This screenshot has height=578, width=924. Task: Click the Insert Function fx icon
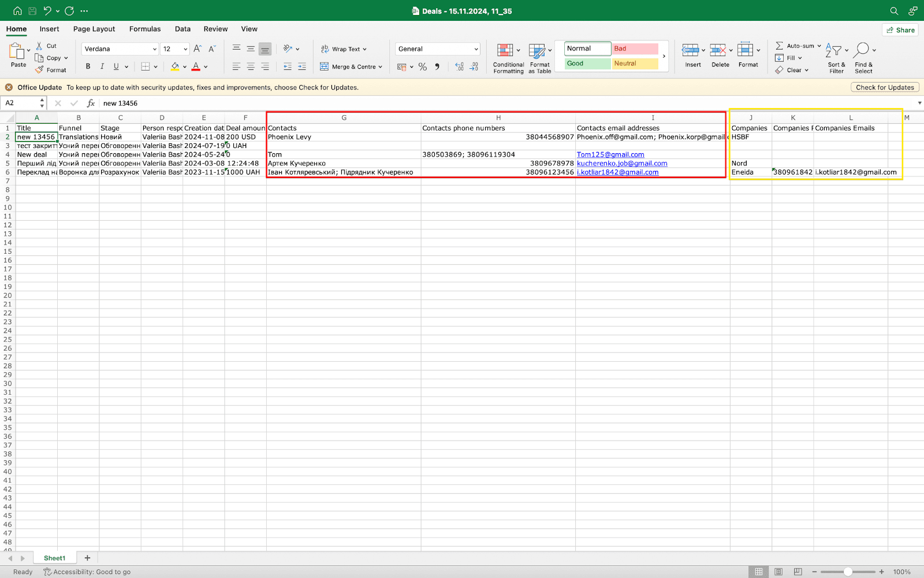pyautogui.click(x=91, y=103)
